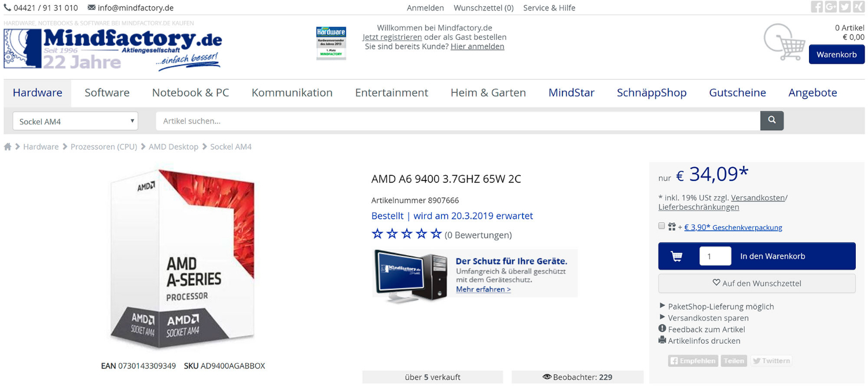Click the Anmelden link at top
Viewport: 868px width, 387px height.
coord(425,8)
